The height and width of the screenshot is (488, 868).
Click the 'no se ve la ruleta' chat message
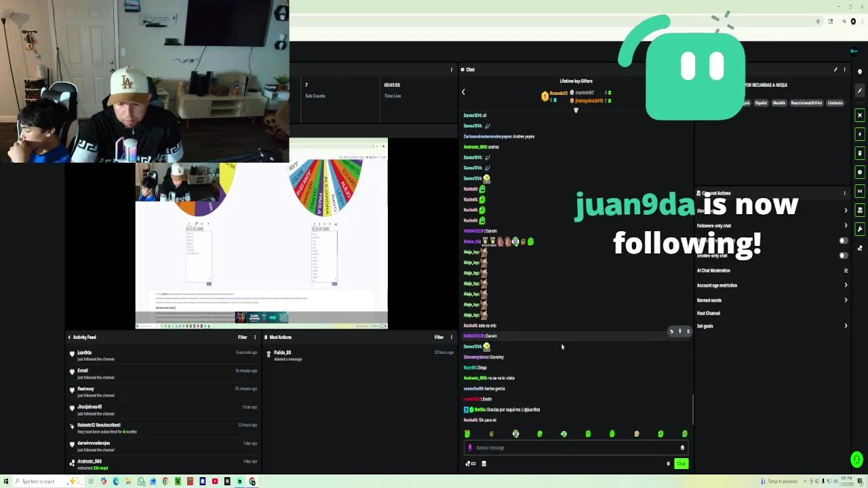point(502,378)
